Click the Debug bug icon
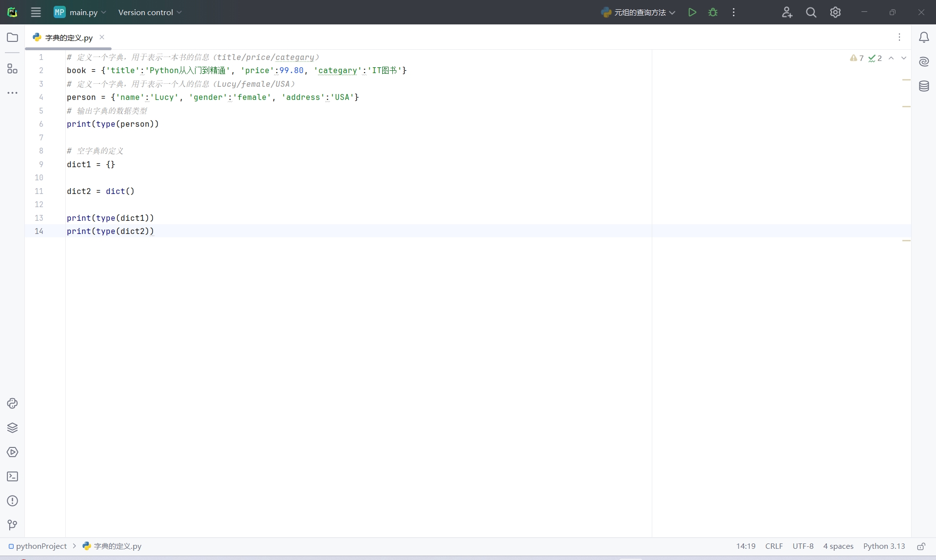936x560 pixels. 713,12
